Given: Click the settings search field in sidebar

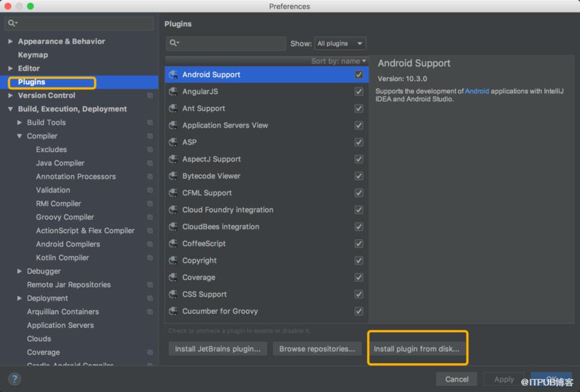Looking at the screenshot, I should 79,23.
